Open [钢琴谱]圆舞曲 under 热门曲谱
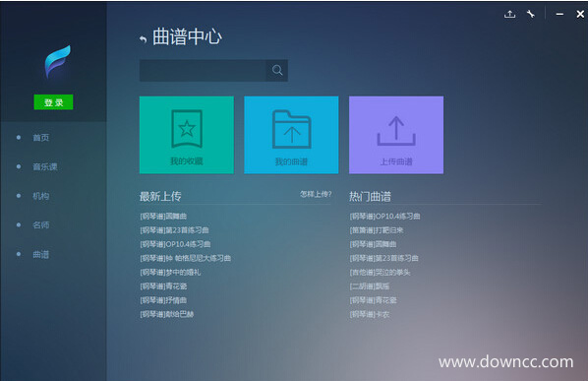 373,244
